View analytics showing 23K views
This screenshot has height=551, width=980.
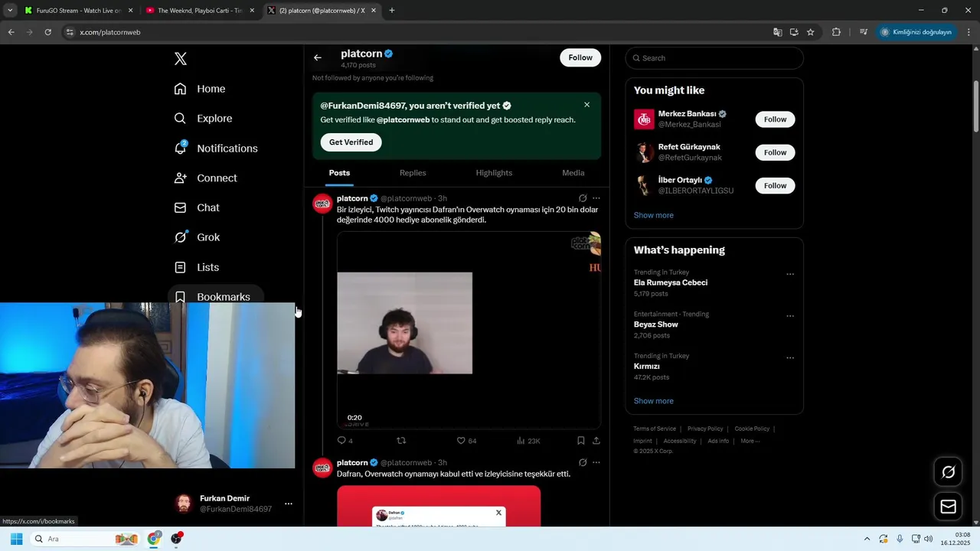pos(528,441)
